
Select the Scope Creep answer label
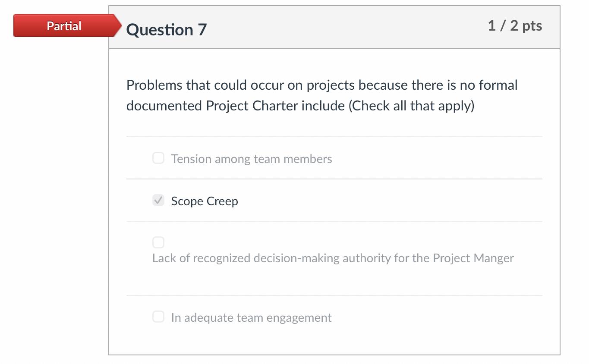204,201
